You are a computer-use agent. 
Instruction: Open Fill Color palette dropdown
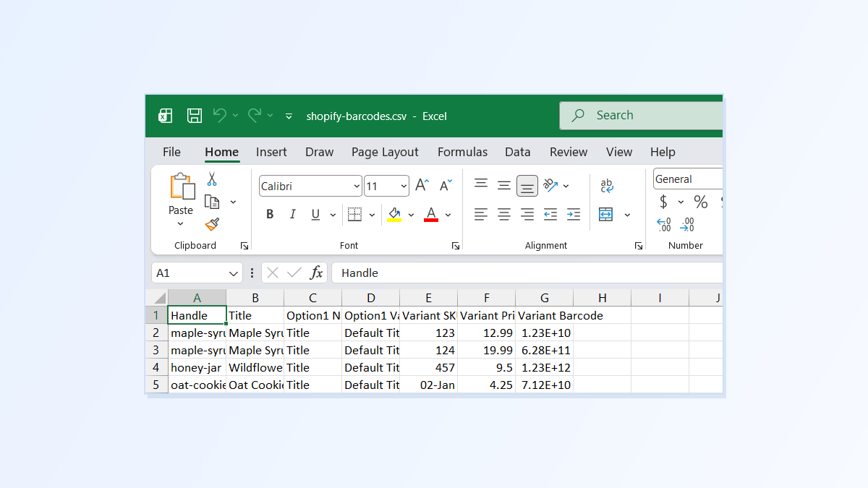point(411,215)
